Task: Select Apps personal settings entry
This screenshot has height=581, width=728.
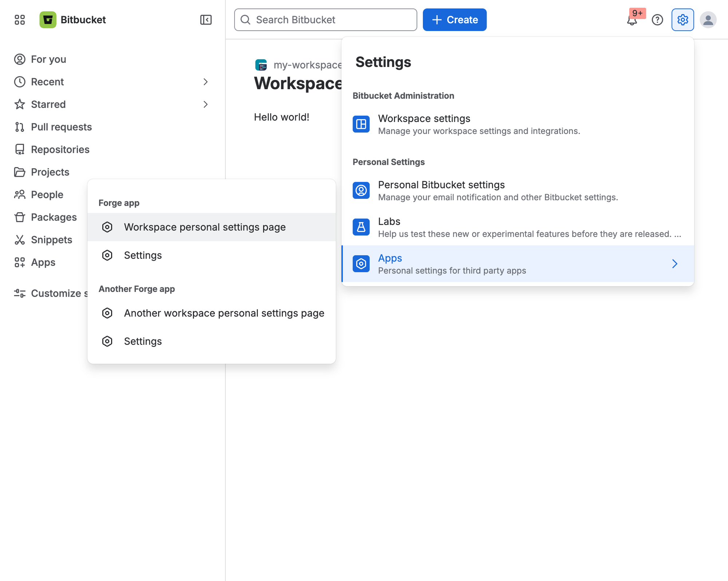Action: [518, 264]
